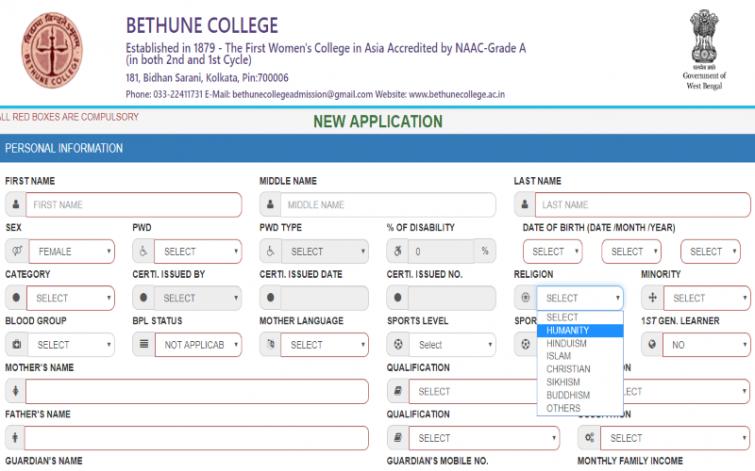Viewport: 755px width, 471px height.
Task: Click the wheelchair icon beside PWD select
Action: coord(143,251)
